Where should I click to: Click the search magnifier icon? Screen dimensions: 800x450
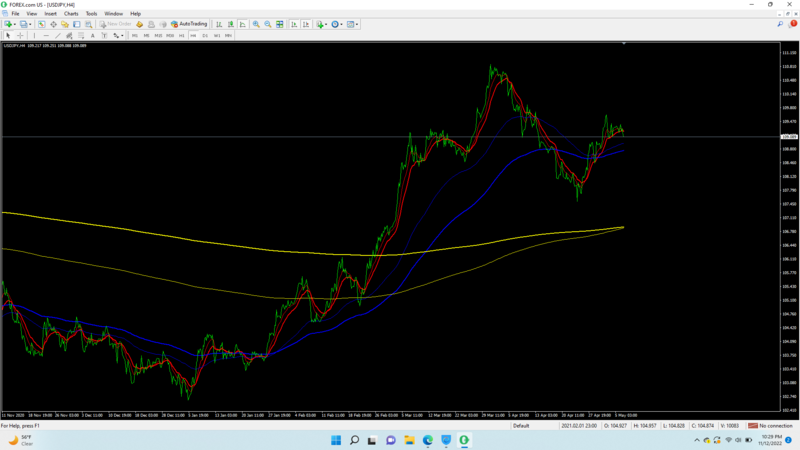[x=780, y=24]
